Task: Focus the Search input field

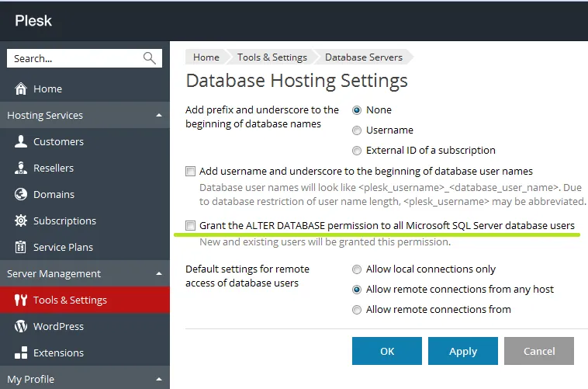Action: click(74, 58)
